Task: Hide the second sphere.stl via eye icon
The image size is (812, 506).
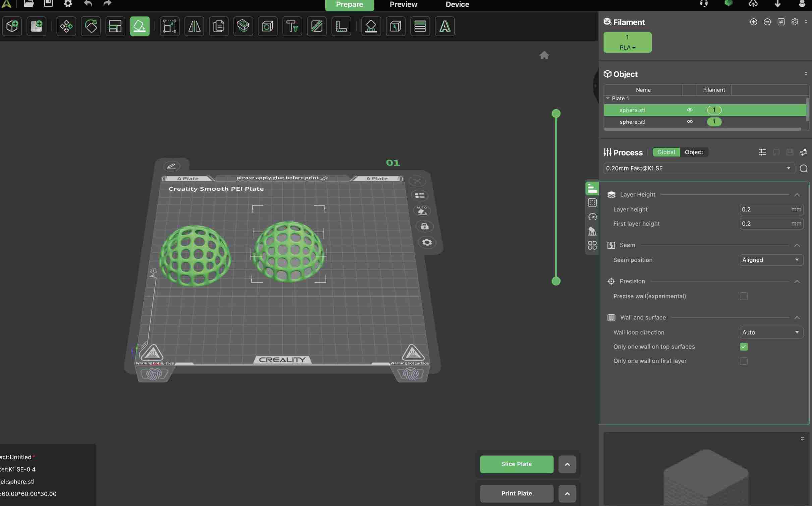Action: (690, 122)
